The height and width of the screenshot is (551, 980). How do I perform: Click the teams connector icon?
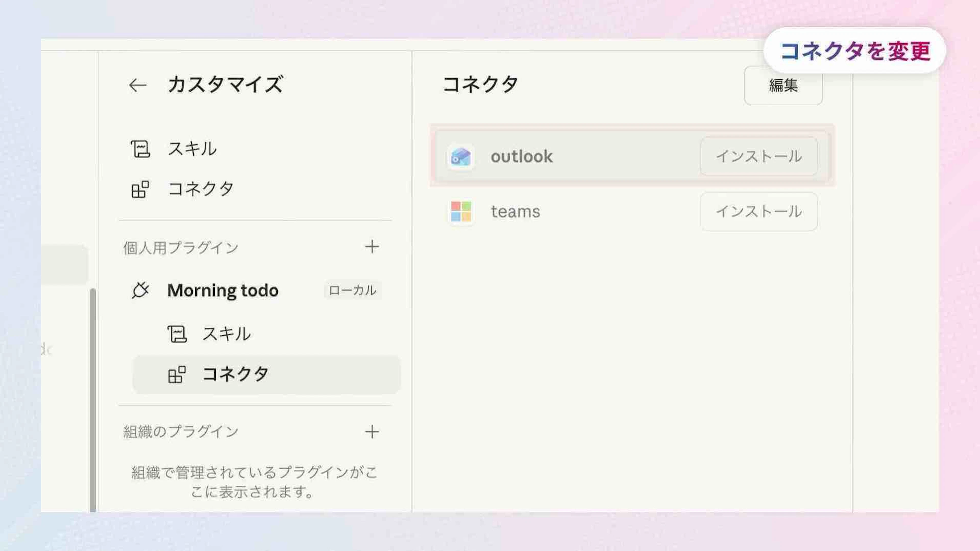point(461,212)
